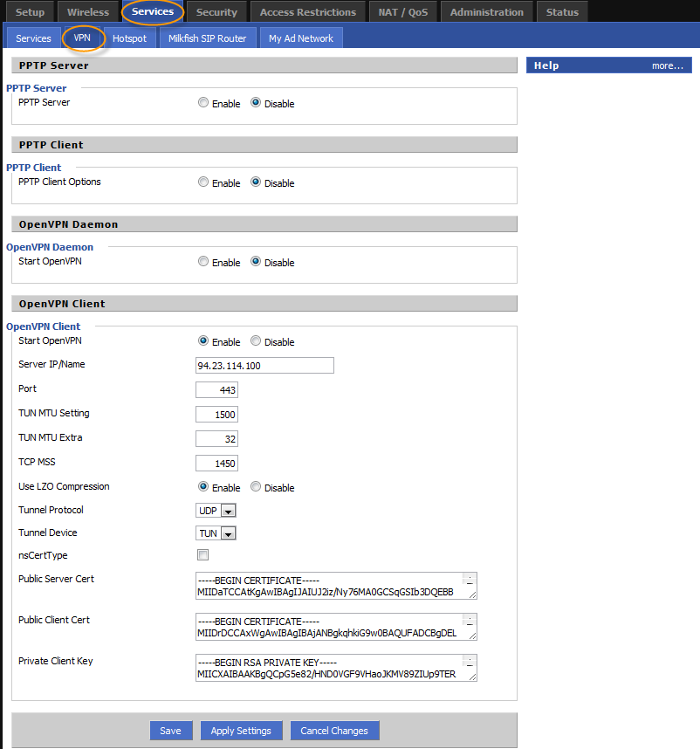Disable the PPTP Server radio option
700x749 pixels.
[256, 103]
